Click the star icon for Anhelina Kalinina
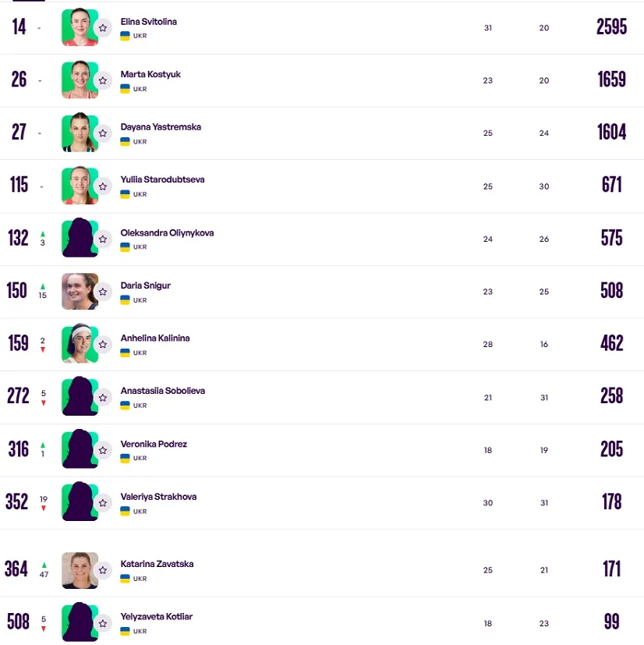Viewport: 644px width, 645px height. click(103, 345)
